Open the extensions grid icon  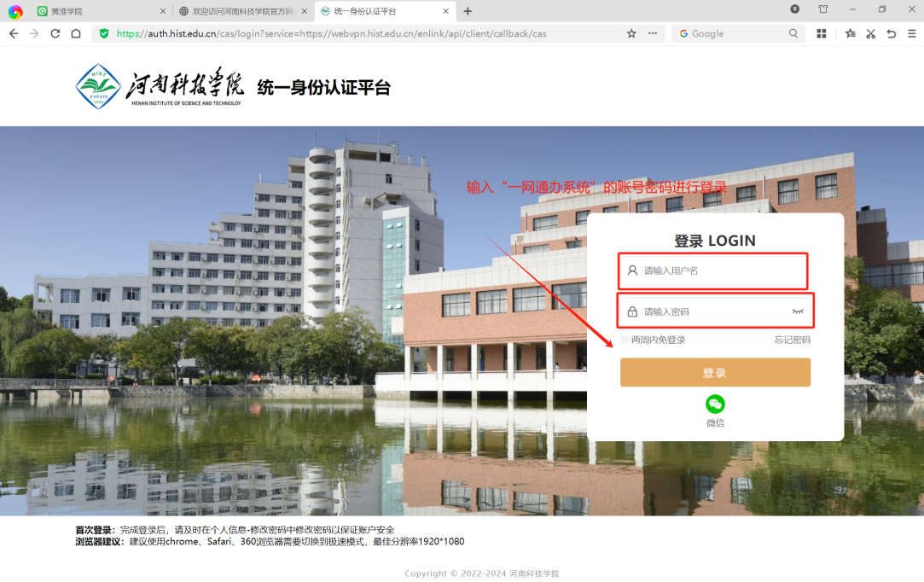tap(822, 33)
